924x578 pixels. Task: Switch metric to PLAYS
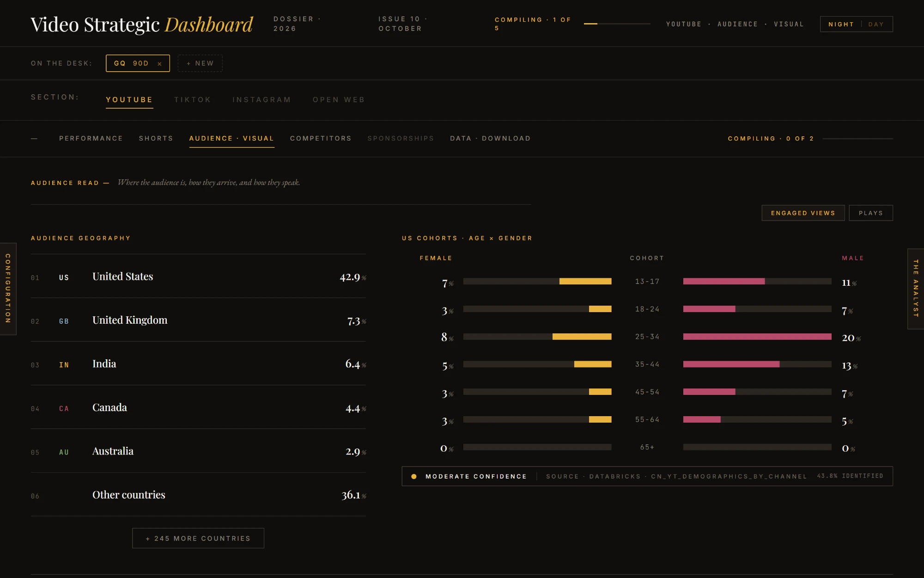click(x=871, y=213)
